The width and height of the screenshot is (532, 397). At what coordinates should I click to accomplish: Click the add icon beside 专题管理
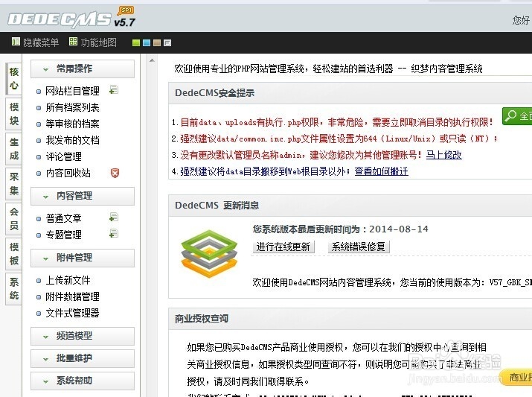click(114, 234)
